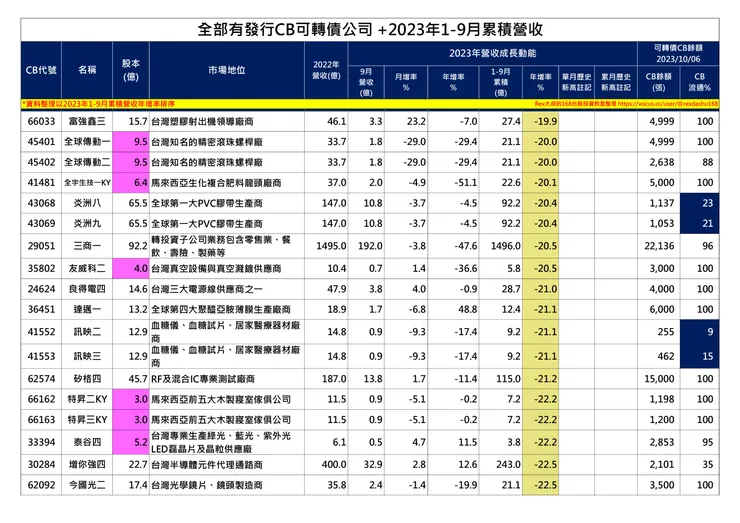This screenshot has height=523, width=740.
Task: Click the 1-9月累積(億) column header
Action: click(500, 82)
